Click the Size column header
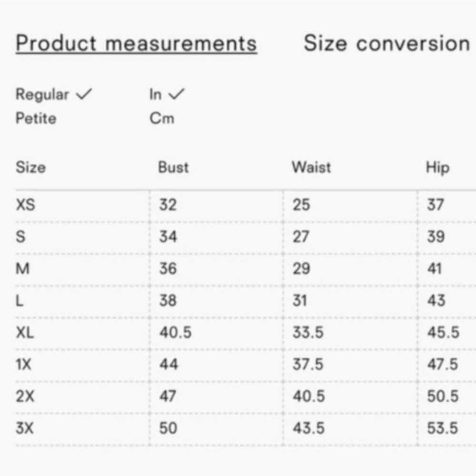 pyautogui.click(x=30, y=167)
